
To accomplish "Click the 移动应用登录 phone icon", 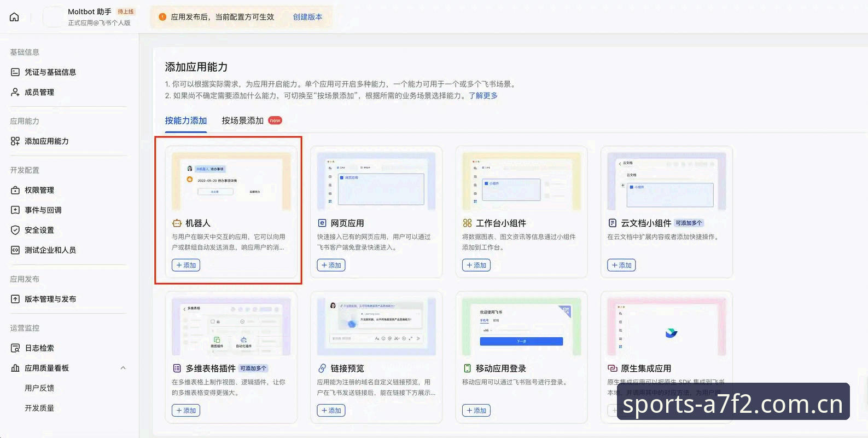I will [x=467, y=368].
